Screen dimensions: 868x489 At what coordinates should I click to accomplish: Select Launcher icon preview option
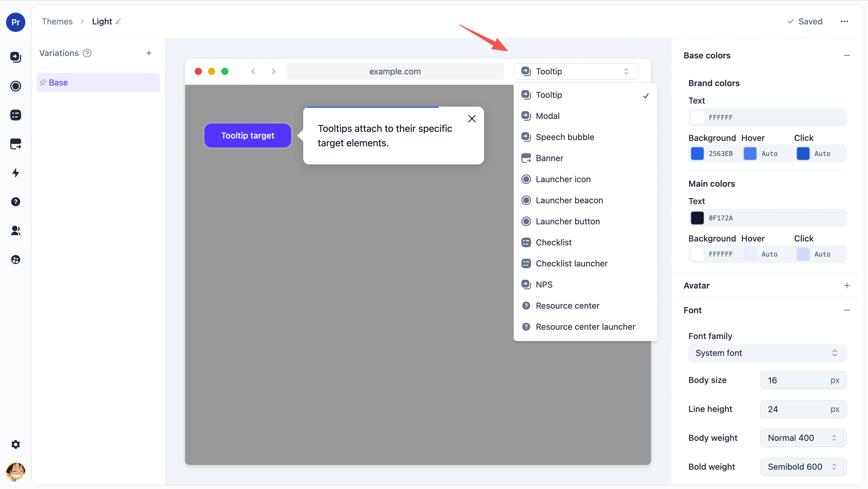click(x=585, y=179)
